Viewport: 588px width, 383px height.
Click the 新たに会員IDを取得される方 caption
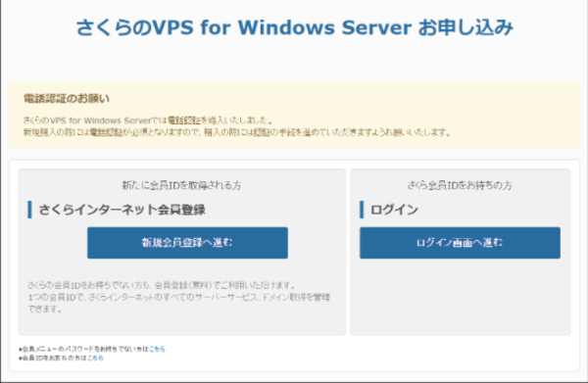click(x=181, y=185)
